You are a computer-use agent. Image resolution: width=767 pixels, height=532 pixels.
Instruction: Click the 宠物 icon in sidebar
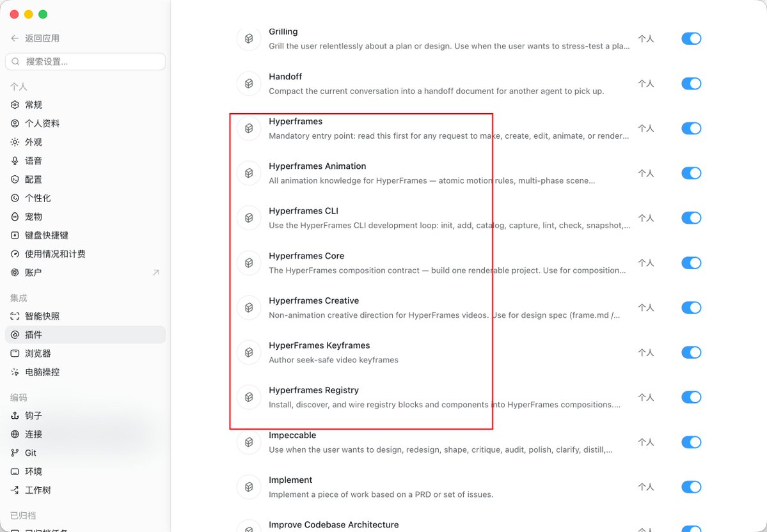point(15,217)
